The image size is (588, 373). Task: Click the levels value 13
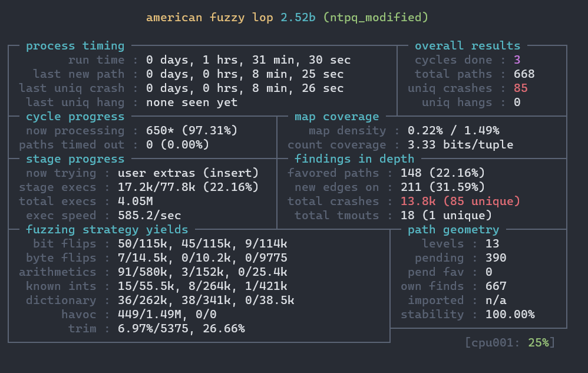point(493,244)
